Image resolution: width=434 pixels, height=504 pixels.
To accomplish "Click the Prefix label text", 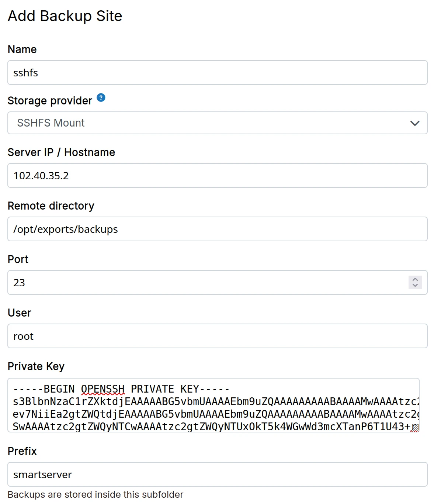I will coord(22,451).
